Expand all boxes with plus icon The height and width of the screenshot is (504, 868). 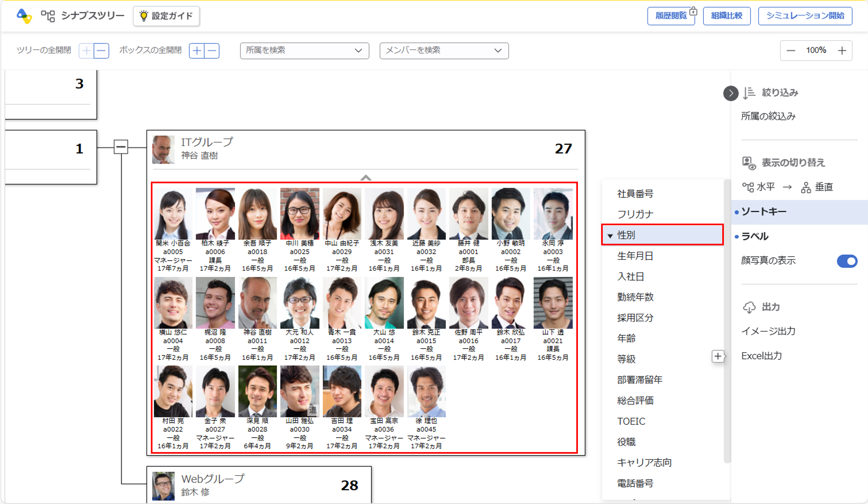197,51
